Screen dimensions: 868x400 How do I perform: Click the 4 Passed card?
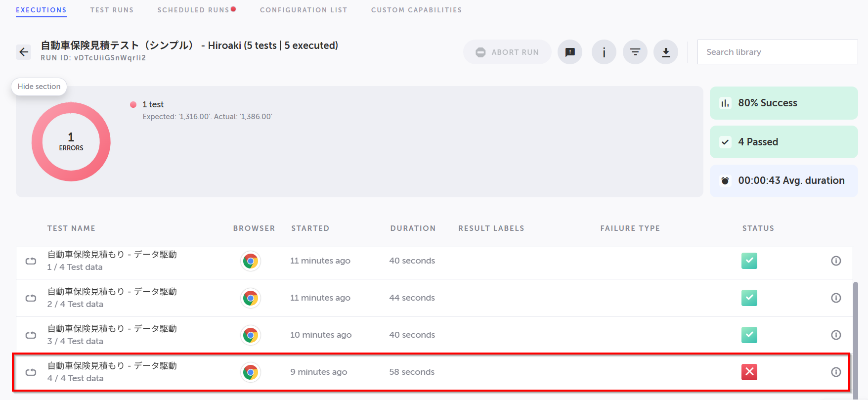click(x=784, y=142)
